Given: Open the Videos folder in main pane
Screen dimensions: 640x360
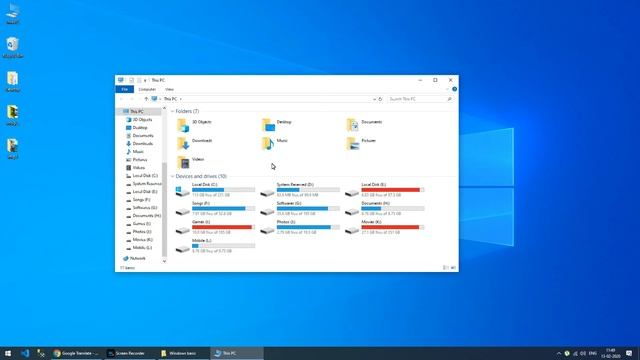Looking at the screenshot, I should coord(191,162).
